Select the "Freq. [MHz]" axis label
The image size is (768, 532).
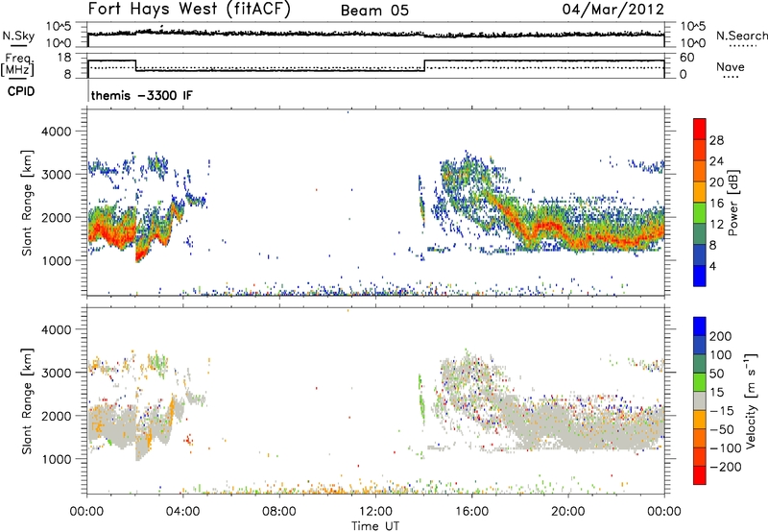tap(17, 64)
